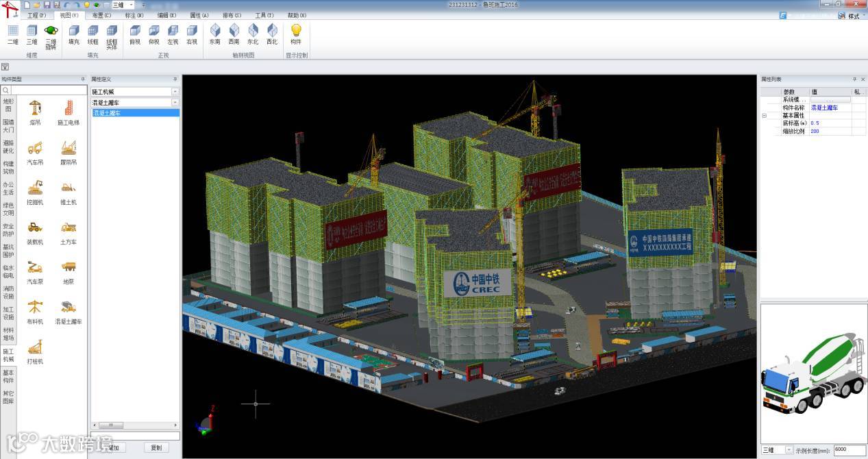The height and width of the screenshot is (459, 868).
Task: Choose 西南 southwest axonometric view
Action: pyautogui.click(x=234, y=35)
